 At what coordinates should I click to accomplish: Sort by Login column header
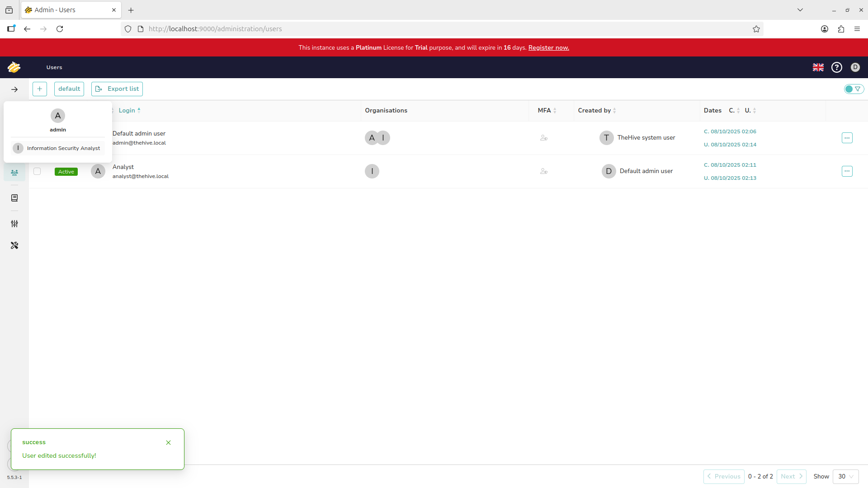127,110
